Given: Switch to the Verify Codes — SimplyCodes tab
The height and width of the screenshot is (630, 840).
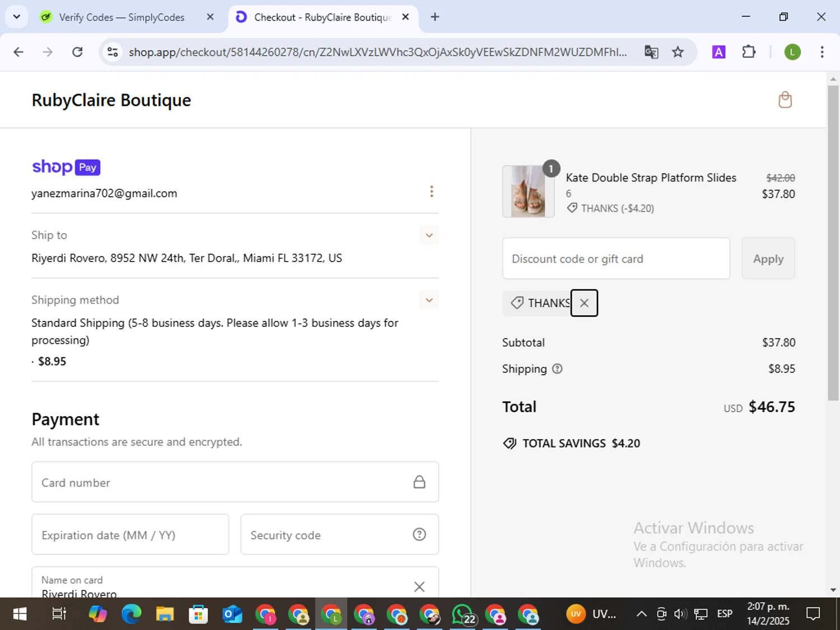Looking at the screenshot, I should tap(122, 17).
